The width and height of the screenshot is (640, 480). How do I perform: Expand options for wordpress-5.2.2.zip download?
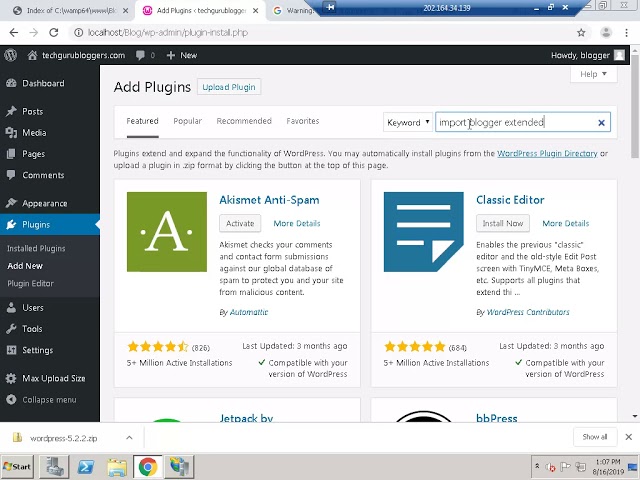(129, 438)
